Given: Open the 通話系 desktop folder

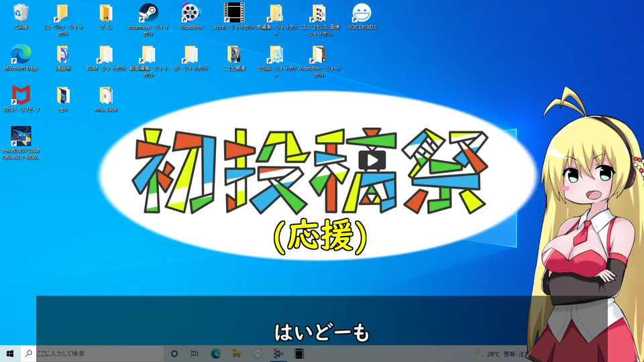Looking at the screenshot, I should [x=63, y=54].
